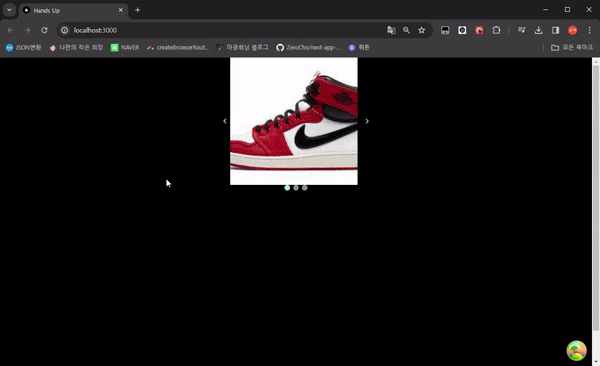Open the ZeroCho/next-app GitHub bookmark
This screenshot has height=366, width=600.
point(308,47)
